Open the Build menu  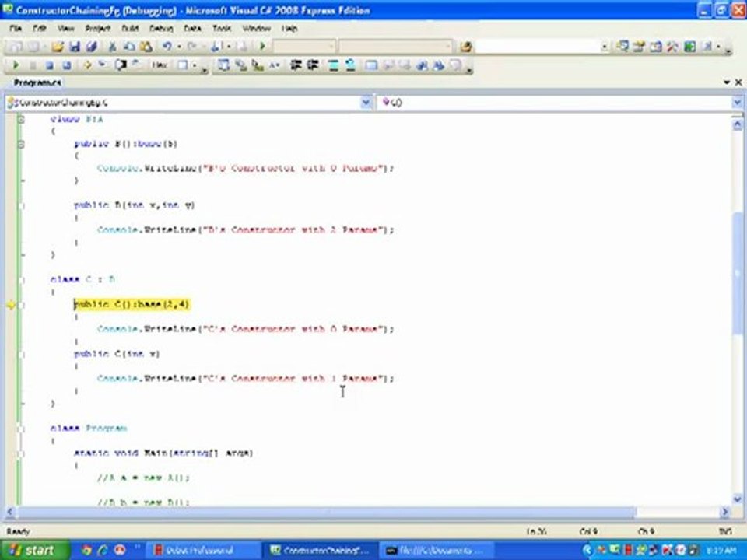(130, 29)
